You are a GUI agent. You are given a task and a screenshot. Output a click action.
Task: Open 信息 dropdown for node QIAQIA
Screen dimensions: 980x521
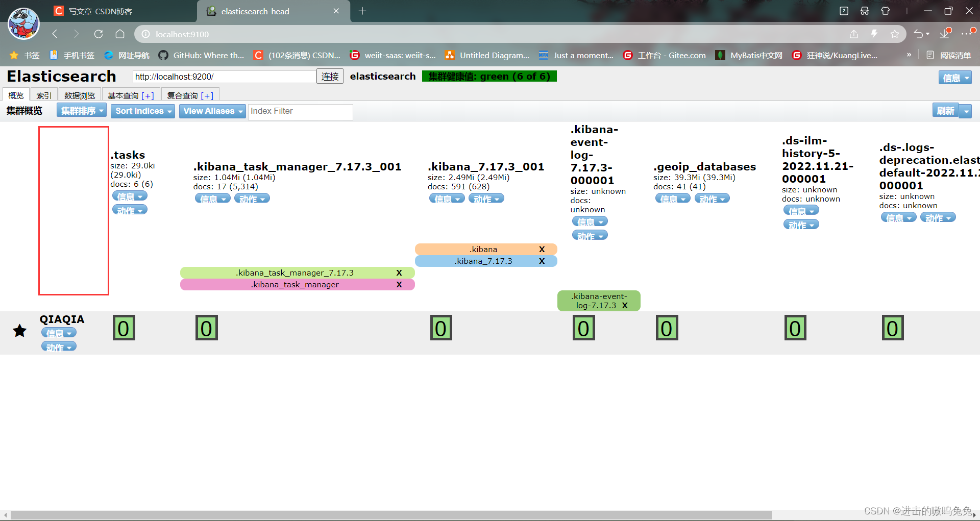pyautogui.click(x=59, y=333)
